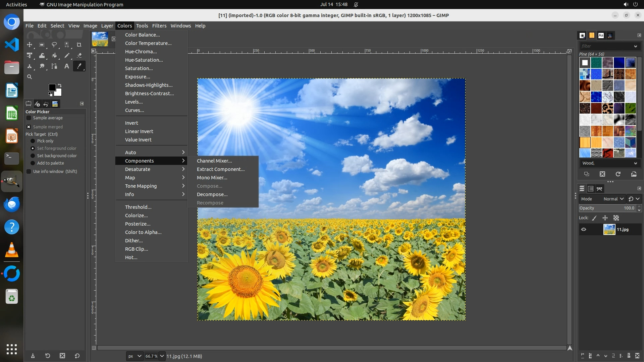Click Hue-Saturation in the Colors menu
644x362 pixels.
click(x=144, y=60)
